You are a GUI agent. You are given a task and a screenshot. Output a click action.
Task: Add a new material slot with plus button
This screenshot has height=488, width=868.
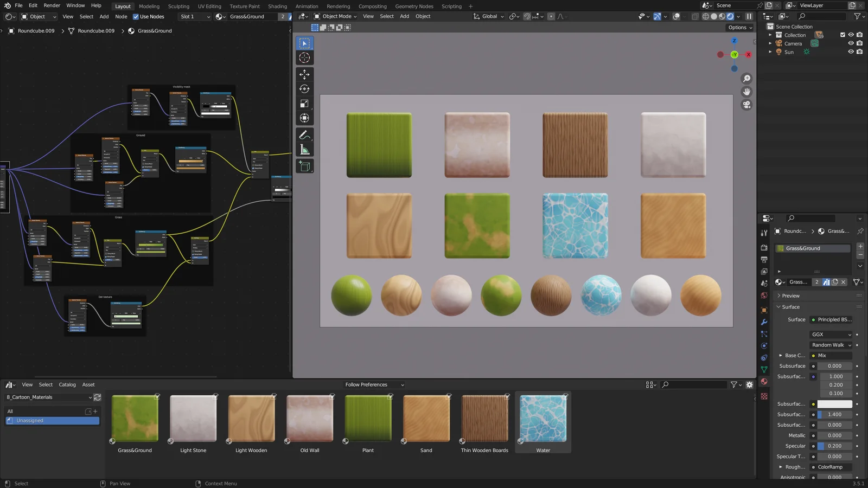(x=860, y=245)
